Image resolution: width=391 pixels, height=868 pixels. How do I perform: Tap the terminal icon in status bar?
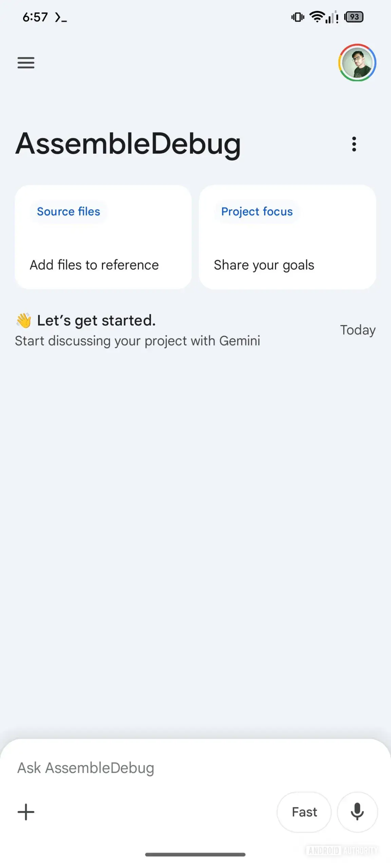61,17
